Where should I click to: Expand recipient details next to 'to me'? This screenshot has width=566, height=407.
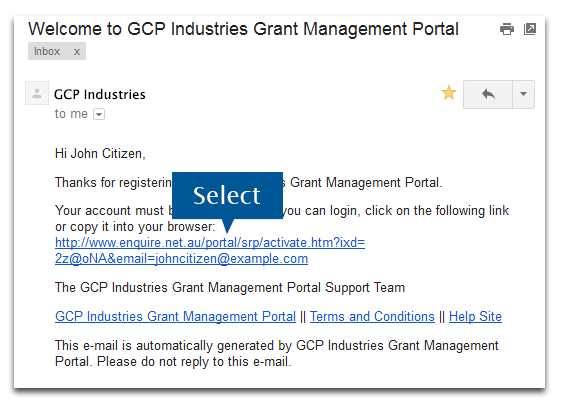[99, 114]
